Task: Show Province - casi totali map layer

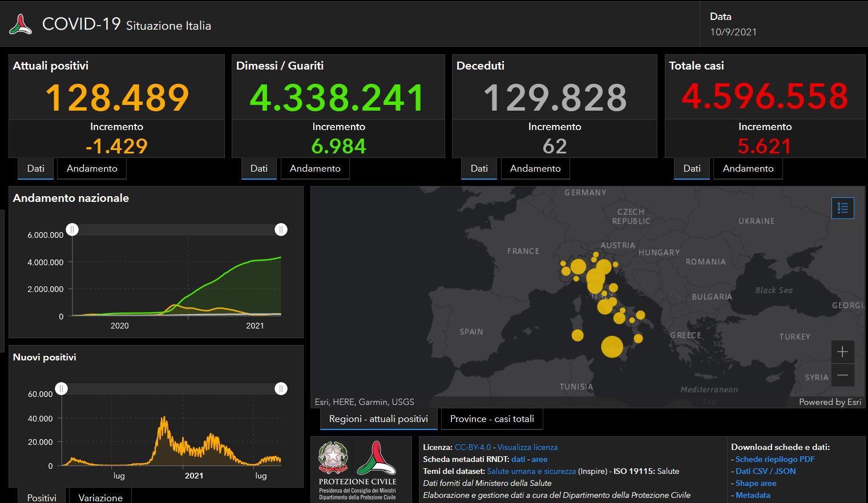Action: (x=492, y=419)
